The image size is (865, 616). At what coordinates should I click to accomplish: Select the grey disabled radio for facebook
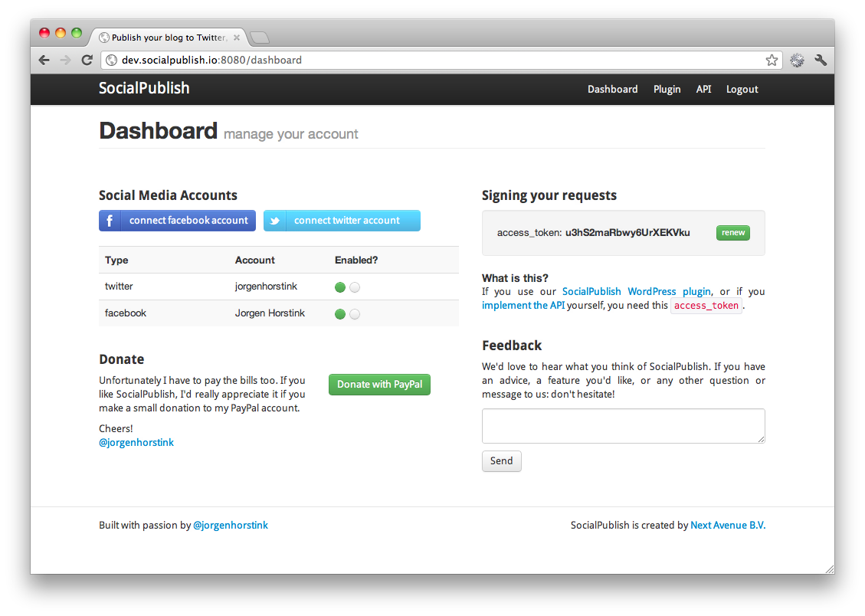(355, 314)
